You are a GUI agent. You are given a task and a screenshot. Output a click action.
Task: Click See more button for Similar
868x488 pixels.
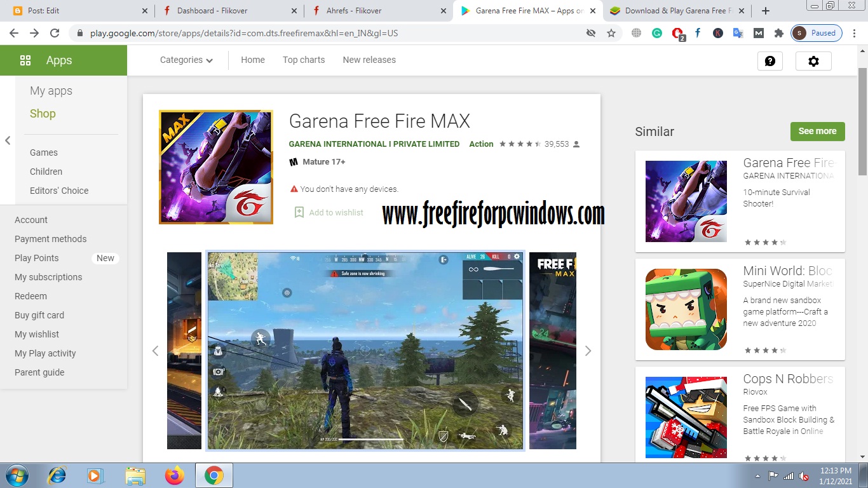coord(818,132)
